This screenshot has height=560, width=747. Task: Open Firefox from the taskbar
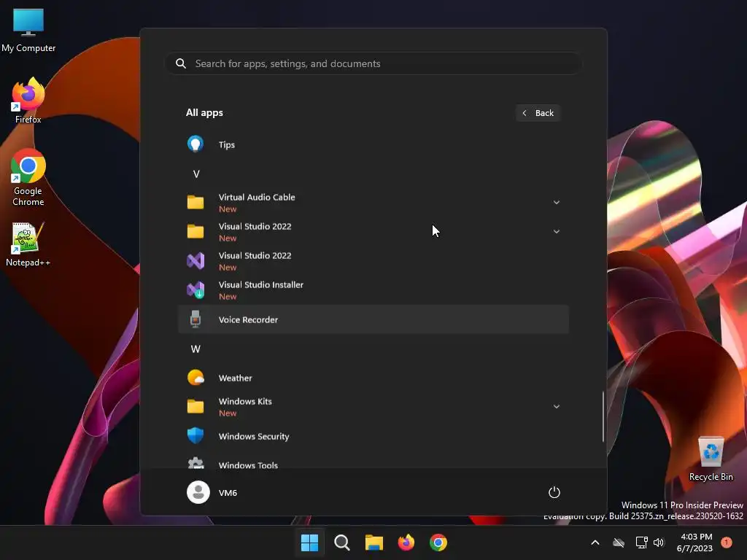(x=406, y=542)
